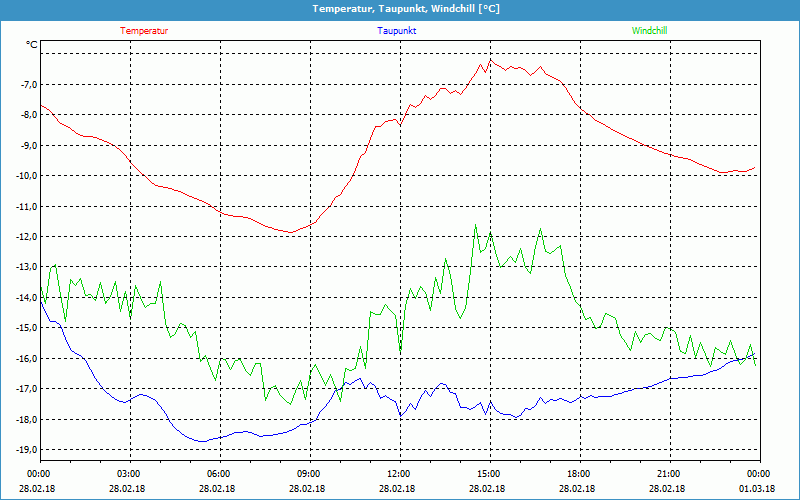Click the chart title Temperatur, Taupunkt, Windchill
This screenshot has height=500, width=800.
click(x=406, y=9)
